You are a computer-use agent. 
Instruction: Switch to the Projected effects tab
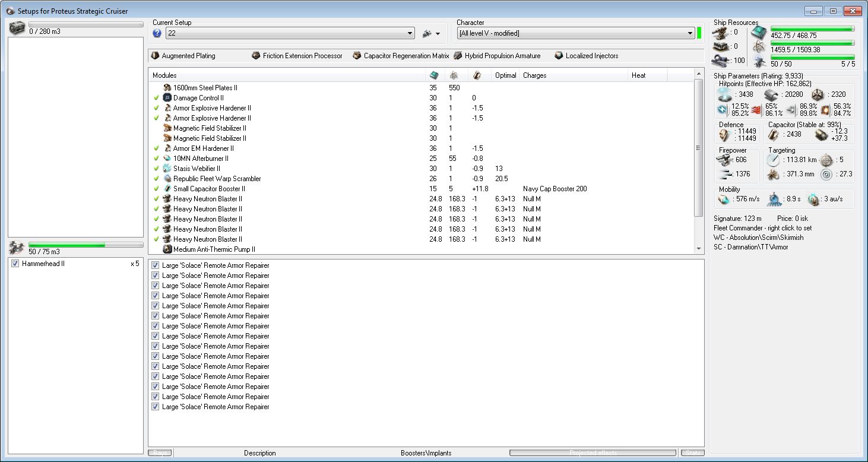(593, 453)
